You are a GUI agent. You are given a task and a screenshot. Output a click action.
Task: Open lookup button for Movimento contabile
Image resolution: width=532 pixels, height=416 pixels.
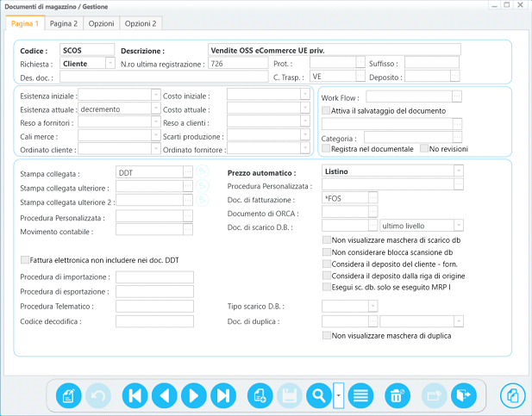pos(188,229)
